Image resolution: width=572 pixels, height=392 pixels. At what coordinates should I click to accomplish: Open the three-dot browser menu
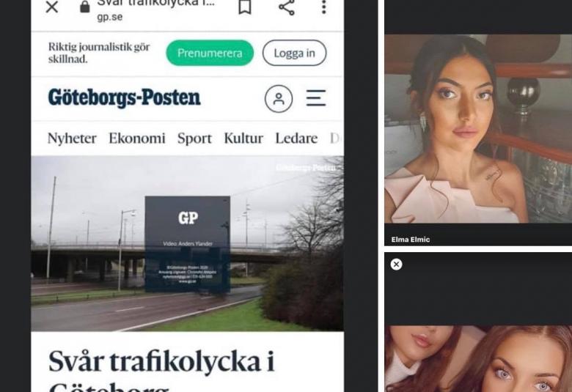[323, 7]
